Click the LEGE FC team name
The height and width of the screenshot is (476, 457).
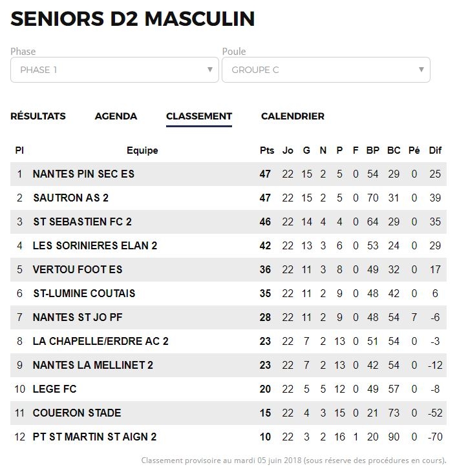[x=55, y=389]
